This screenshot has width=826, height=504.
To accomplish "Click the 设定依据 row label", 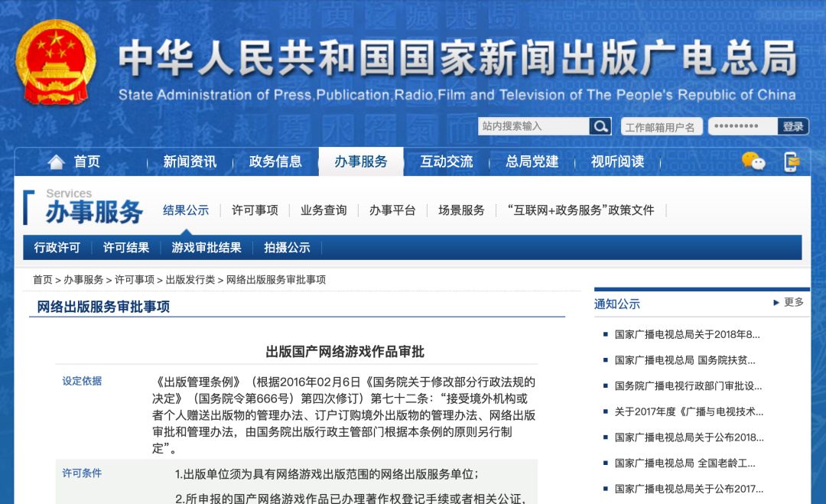I will 82,382.
